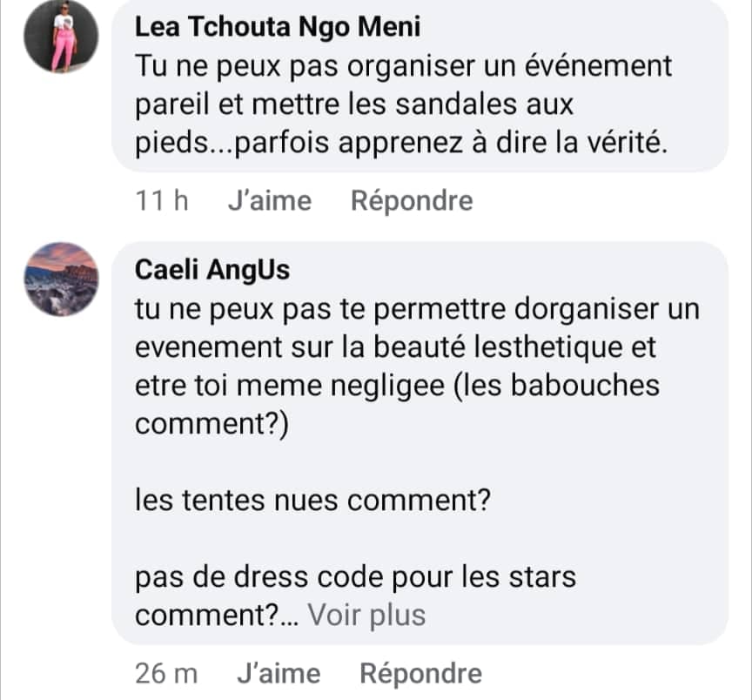Reply to Lea's comment via Répondre

pos(412,201)
